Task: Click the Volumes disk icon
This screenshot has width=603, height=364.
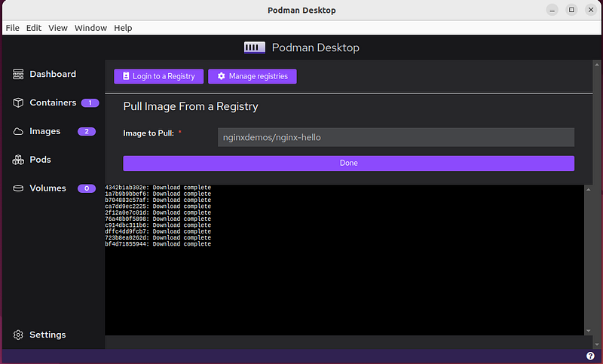Action: tap(18, 188)
